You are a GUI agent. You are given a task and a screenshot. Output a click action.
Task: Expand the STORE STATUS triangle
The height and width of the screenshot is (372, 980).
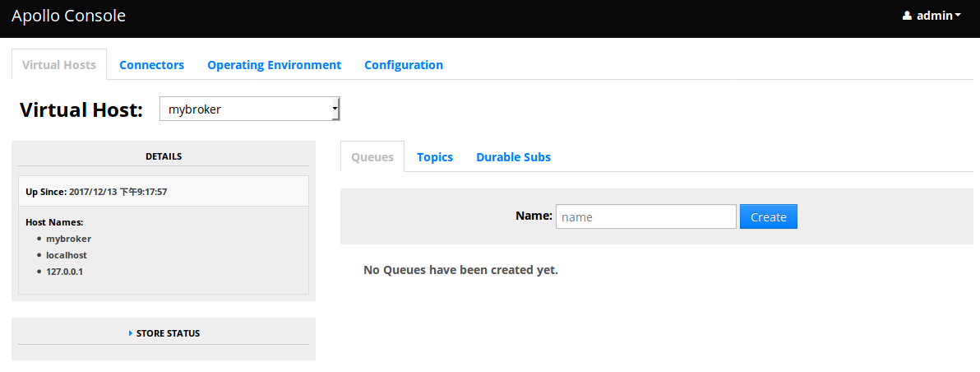131,333
